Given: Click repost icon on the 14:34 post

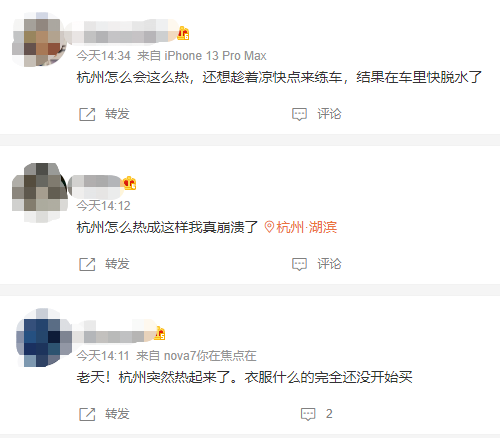Looking at the screenshot, I should [x=87, y=114].
